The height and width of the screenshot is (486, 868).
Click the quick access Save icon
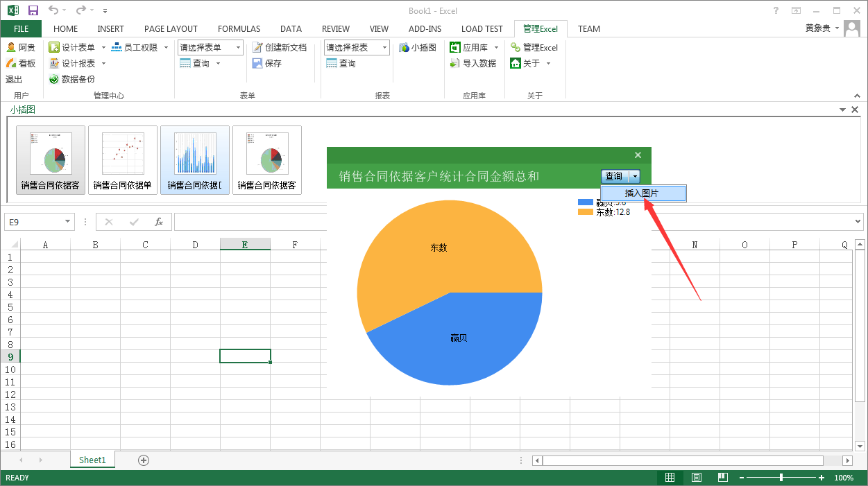(x=33, y=10)
